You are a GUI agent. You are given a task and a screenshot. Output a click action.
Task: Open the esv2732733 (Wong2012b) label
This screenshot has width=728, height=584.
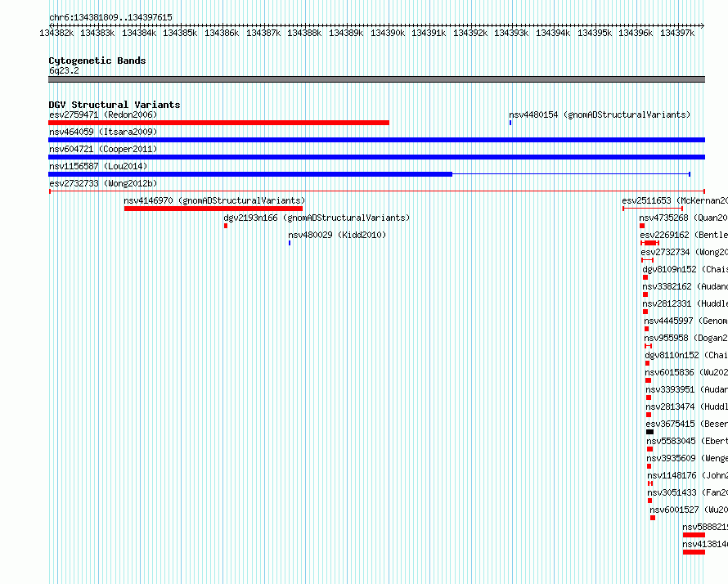103,183
